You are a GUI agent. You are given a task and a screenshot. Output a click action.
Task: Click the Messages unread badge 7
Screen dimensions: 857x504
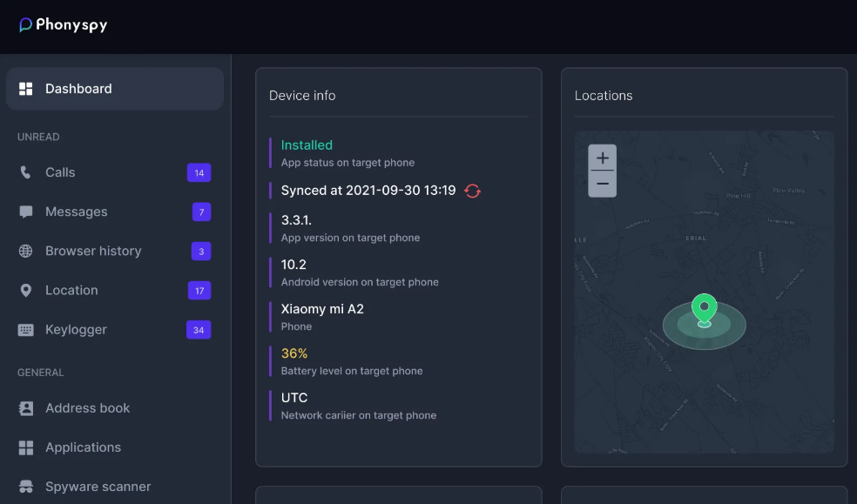point(201,212)
